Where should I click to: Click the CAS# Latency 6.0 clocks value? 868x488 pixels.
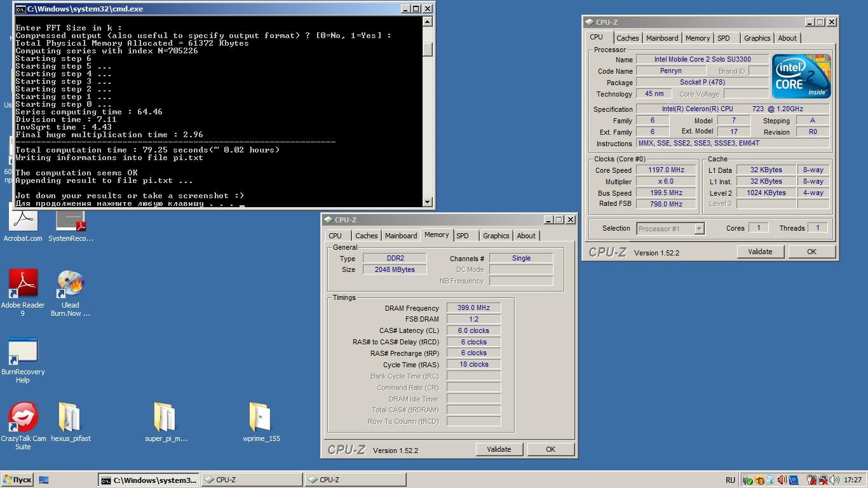coord(473,330)
